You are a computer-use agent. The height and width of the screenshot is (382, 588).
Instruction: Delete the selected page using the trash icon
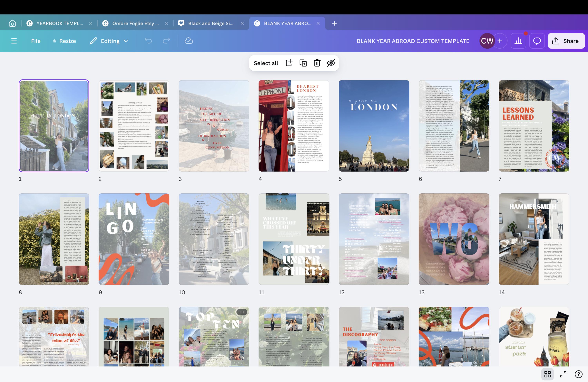click(x=317, y=63)
